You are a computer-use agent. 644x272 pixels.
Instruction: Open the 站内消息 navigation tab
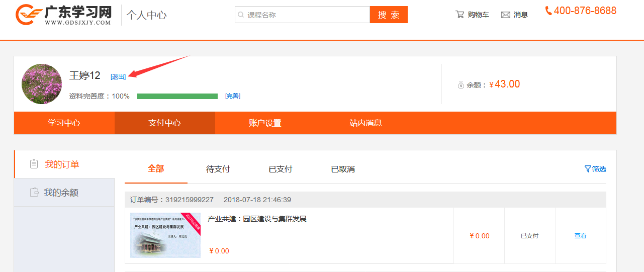tap(365, 123)
